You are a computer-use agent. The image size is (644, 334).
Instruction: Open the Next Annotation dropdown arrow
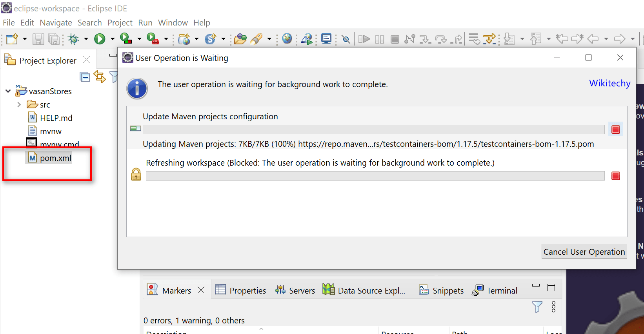[522, 39]
